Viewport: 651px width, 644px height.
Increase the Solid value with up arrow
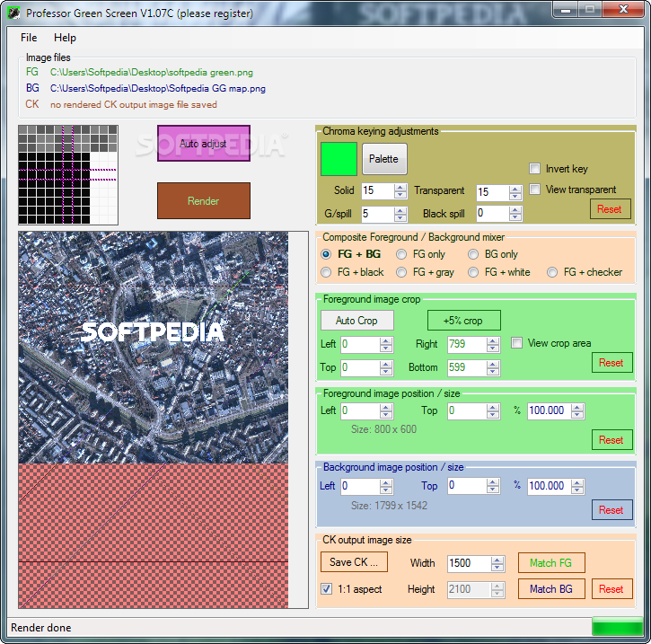(400, 187)
